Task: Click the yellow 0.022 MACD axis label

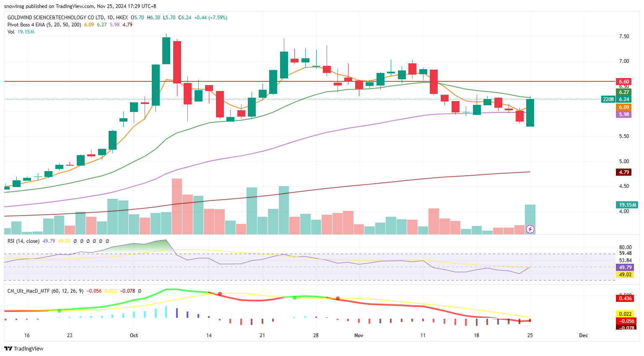Action: pyautogui.click(x=625, y=314)
